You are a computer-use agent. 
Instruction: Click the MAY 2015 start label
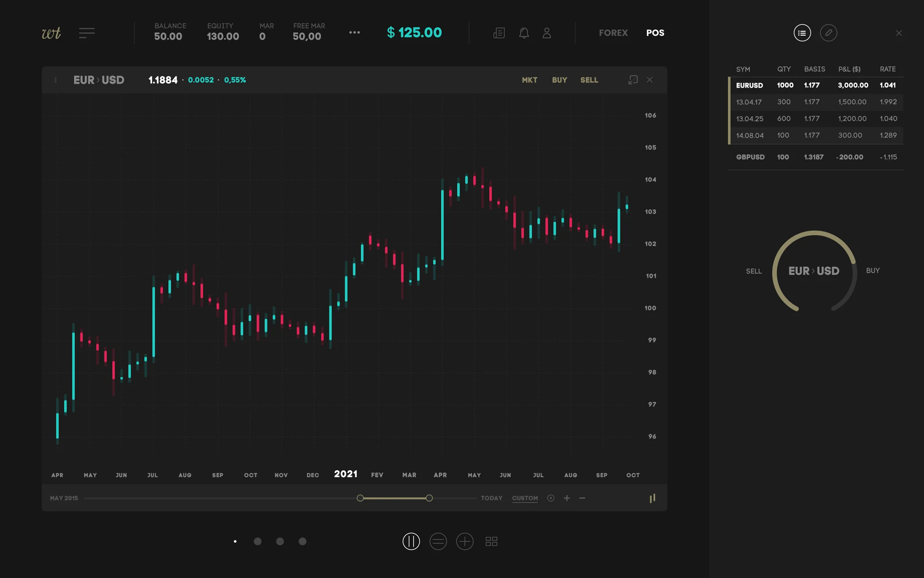[x=64, y=498]
